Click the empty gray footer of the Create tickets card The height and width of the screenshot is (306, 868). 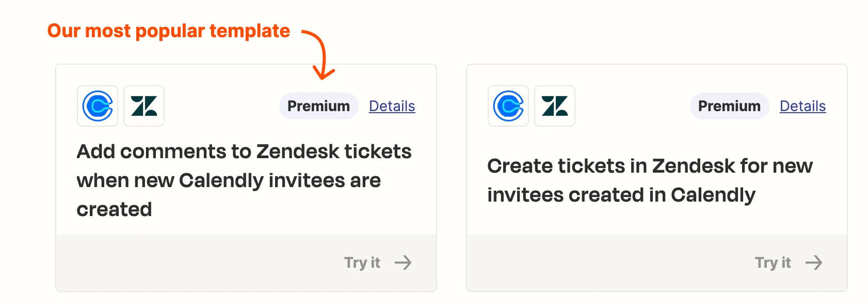(609, 263)
